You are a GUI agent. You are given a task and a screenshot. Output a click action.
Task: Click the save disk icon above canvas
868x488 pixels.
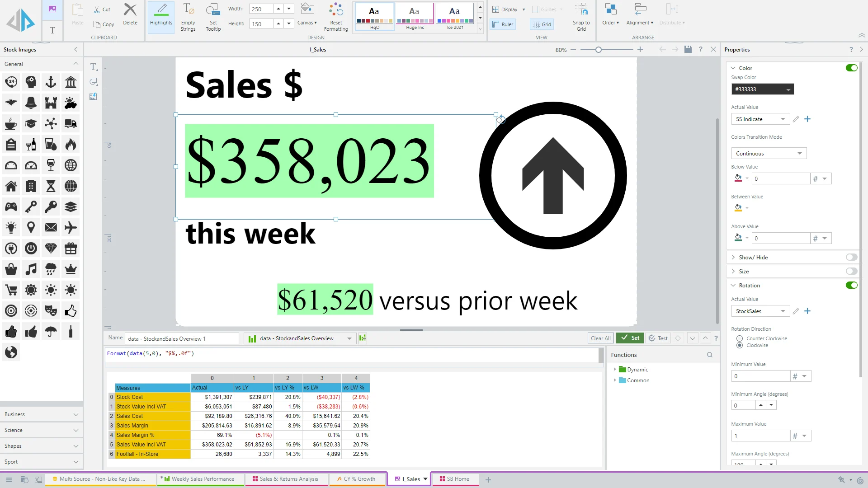pos(688,49)
